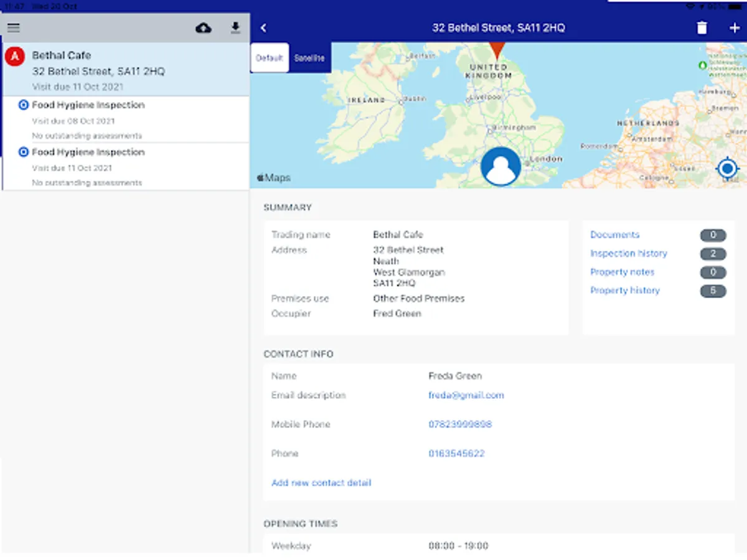Tap the download arrow icon
The height and width of the screenshot is (560, 747).
click(x=235, y=28)
